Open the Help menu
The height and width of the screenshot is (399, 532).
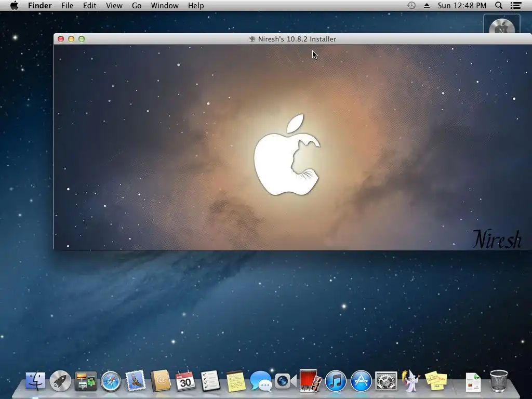coord(196,6)
